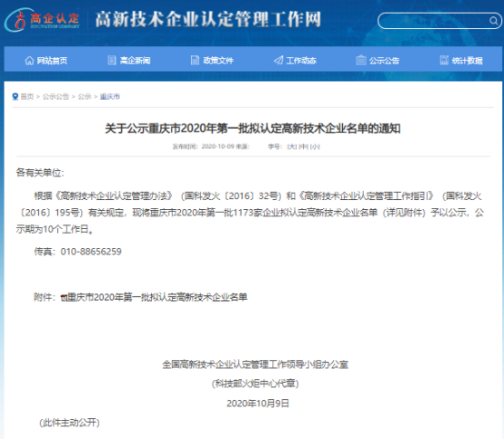
Task: Click the search magnifier icon
Action: click(x=493, y=21)
